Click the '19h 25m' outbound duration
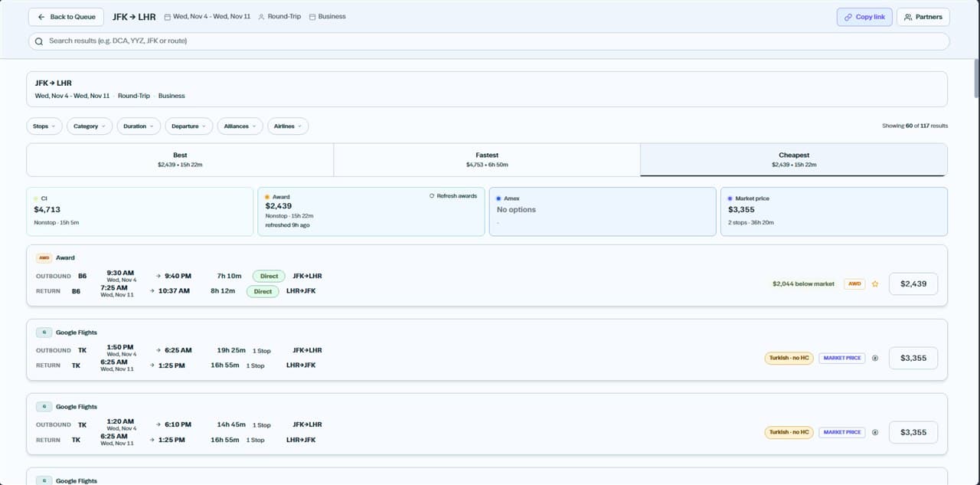The image size is (980, 485). tap(231, 350)
